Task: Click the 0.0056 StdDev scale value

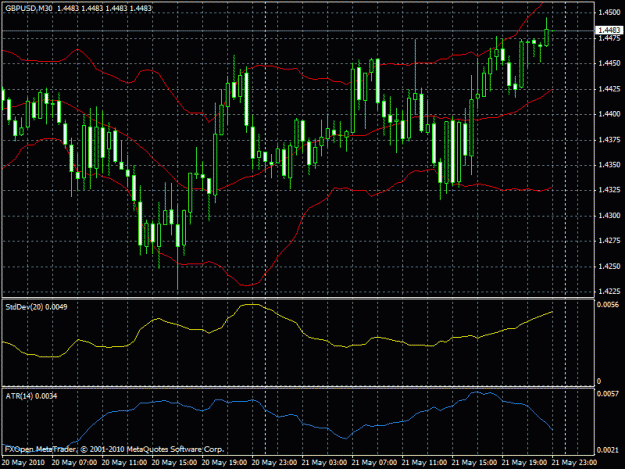Action: coord(608,305)
